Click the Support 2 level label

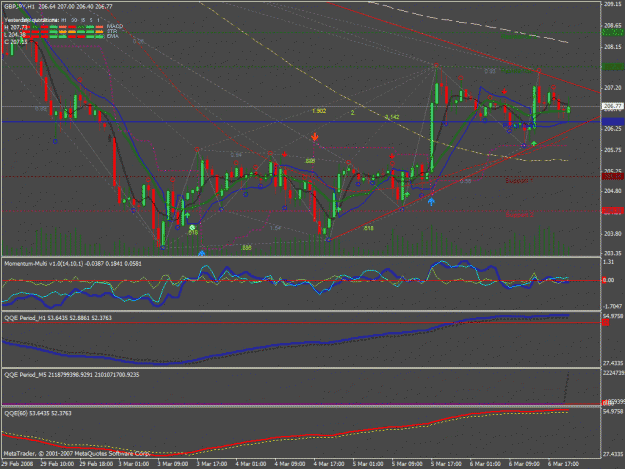point(519,215)
